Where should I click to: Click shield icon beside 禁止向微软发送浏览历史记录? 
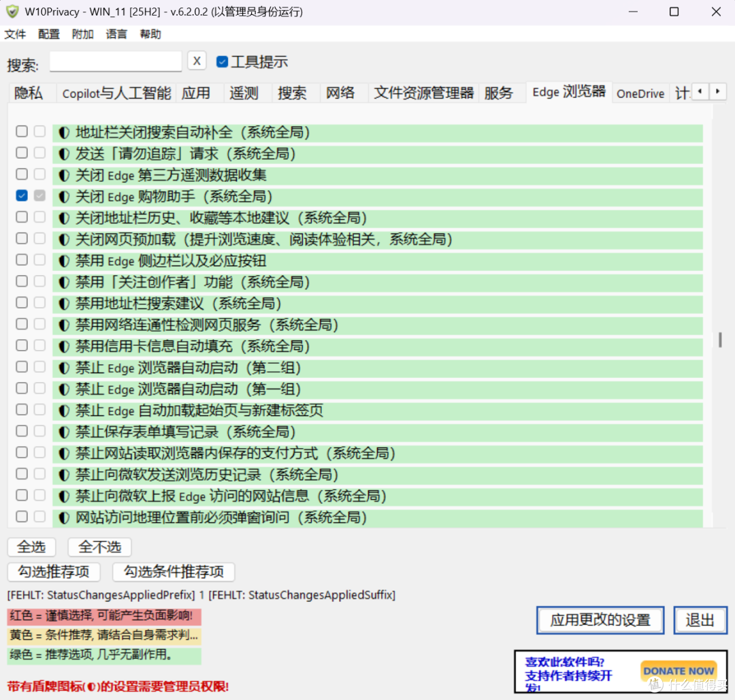64,475
